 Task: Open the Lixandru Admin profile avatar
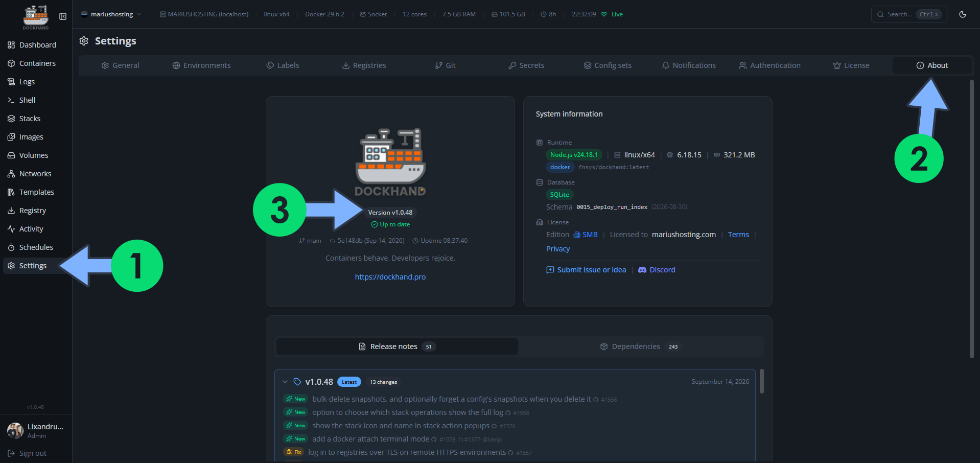tap(15, 431)
